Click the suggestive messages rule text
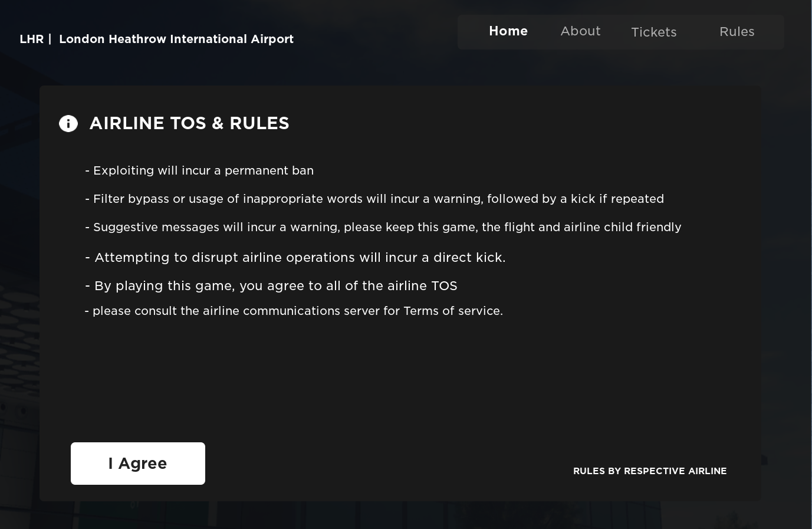This screenshot has width=812, height=529. pos(383,227)
